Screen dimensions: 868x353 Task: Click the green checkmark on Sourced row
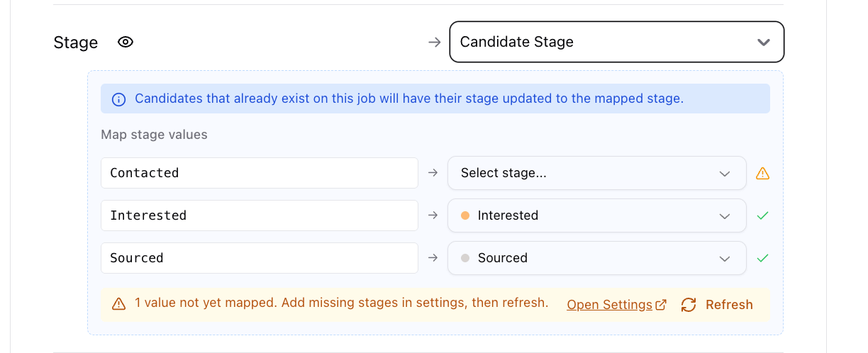pyautogui.click(x=762, y=258)
